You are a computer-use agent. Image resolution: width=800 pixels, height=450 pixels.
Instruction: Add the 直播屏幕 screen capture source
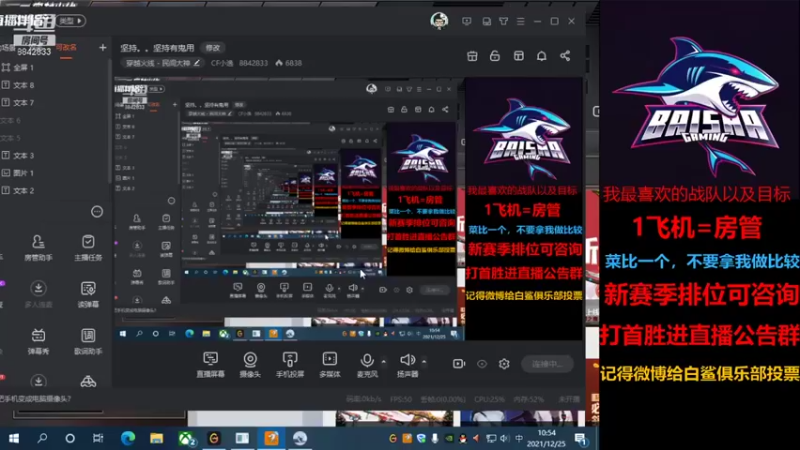point(210,364)
